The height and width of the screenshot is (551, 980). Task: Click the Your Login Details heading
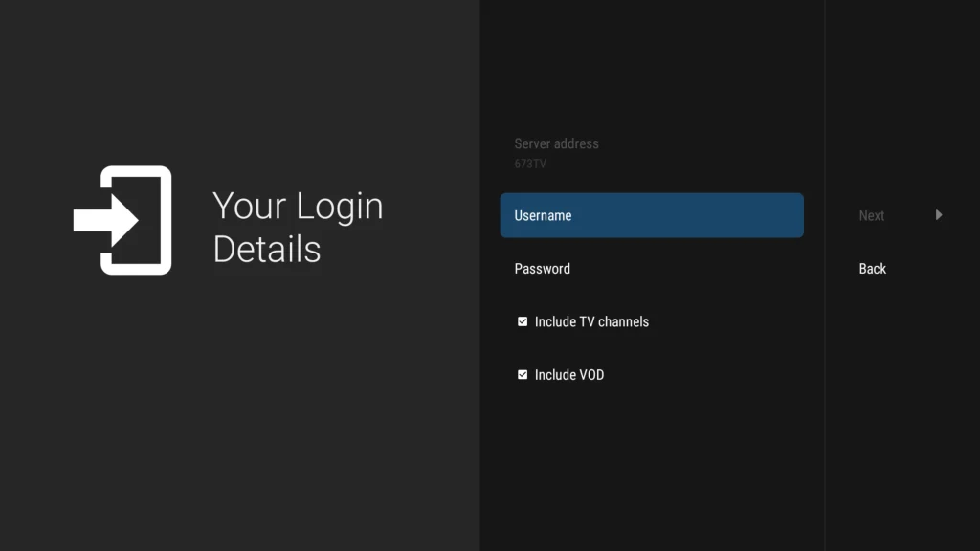[298, 227]
